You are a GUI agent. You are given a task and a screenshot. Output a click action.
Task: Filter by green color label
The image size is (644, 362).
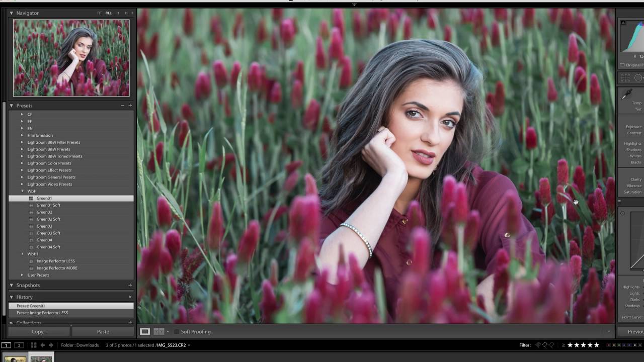pyautogui.click(x=619, y=345)
